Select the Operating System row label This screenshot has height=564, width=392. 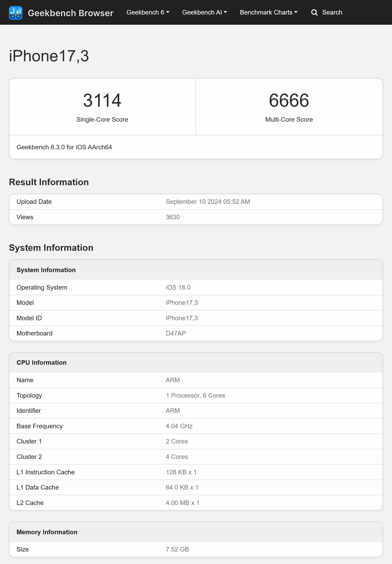point(42,287)
